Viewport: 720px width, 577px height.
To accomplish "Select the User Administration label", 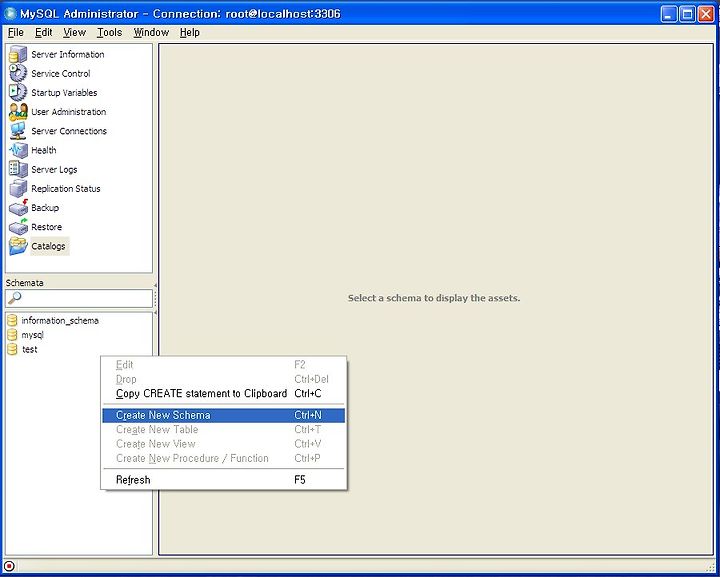I will (x=68, y=112).
